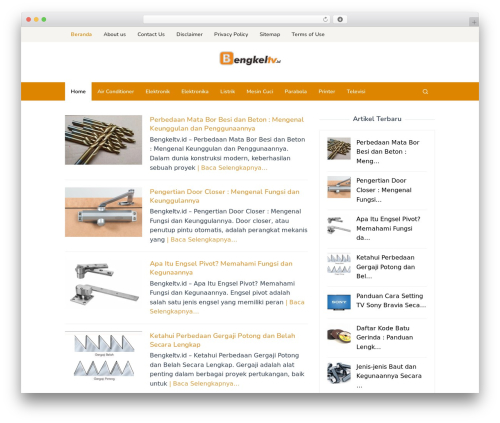Image resolution: width=500 pixels, height=423 pixels.
Task: Click sidebar grinding stone thumbnail
Action: pyautogui.click(x=339, y=336)
